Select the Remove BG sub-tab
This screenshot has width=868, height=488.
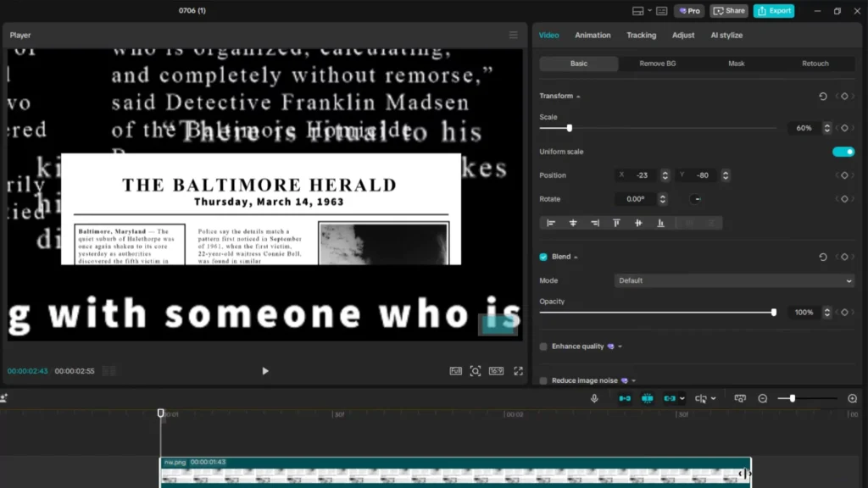[657, 64]
